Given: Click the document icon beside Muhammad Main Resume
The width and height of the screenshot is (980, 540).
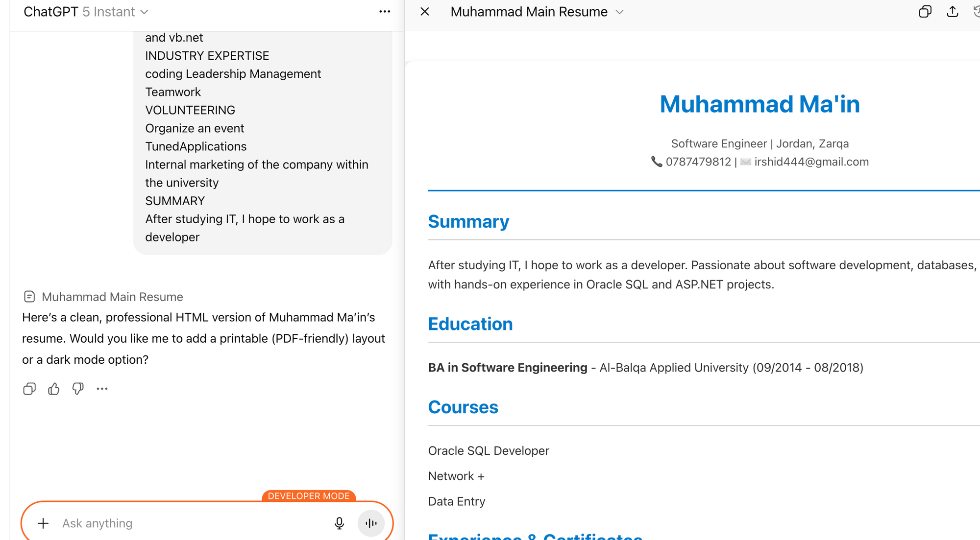Looking at the screenshot, I should pyautogui.click(x=29, y=296).
